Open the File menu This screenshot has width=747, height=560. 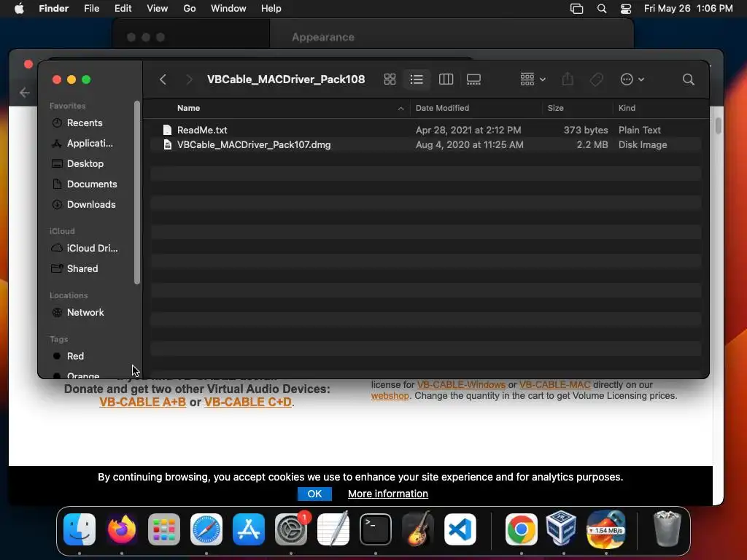pos(91,9)
